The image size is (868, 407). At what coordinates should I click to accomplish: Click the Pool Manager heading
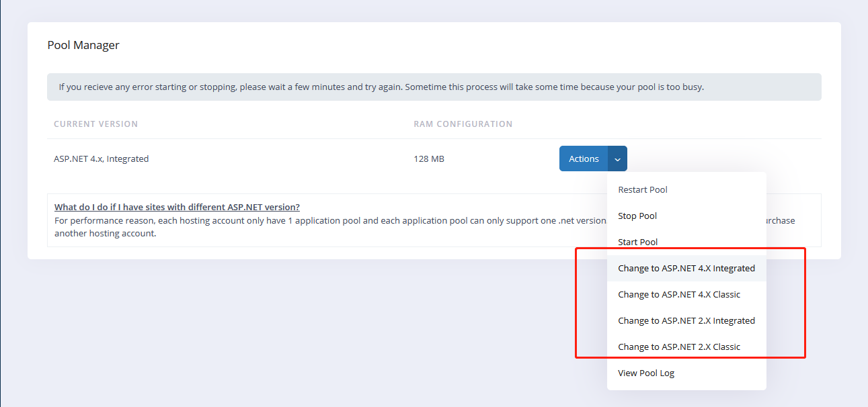pyautogui.click(x=83, y=46)
